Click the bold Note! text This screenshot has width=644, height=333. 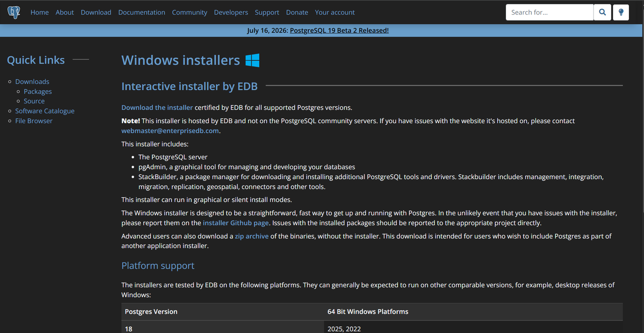(131, 121)
